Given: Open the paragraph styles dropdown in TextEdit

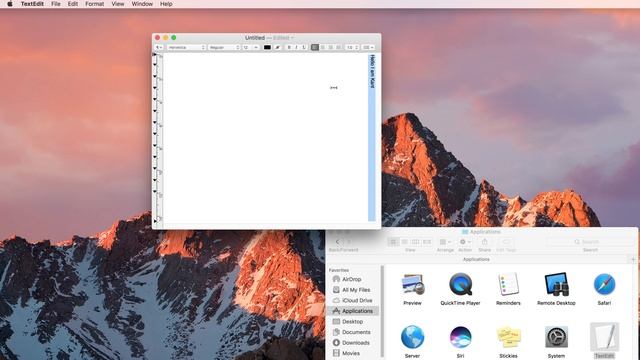Looking at the screenshot, I should 159,47.
